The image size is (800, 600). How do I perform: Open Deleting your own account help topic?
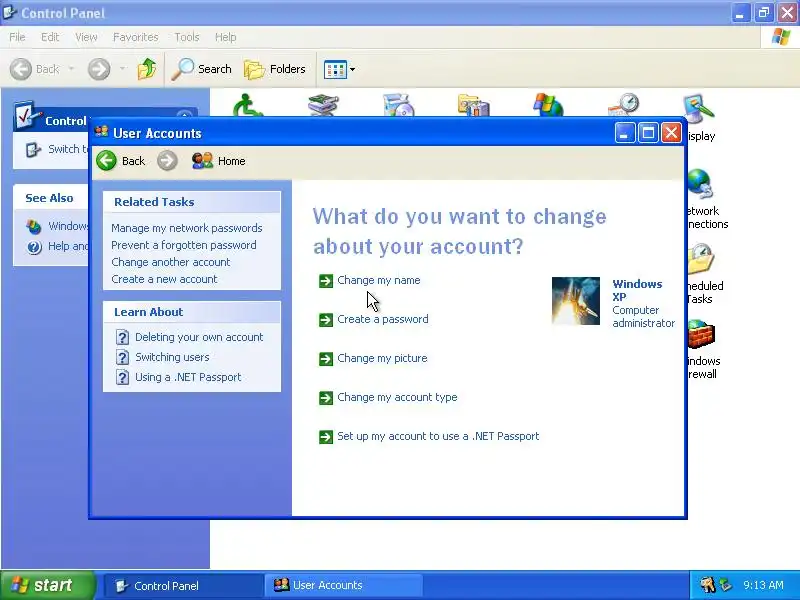199,337
